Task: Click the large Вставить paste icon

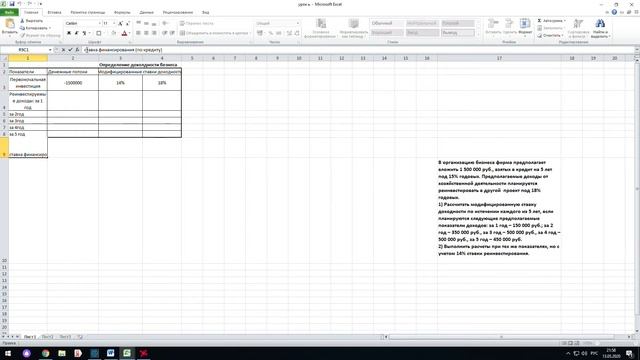Action: click(x=9, y=24)
